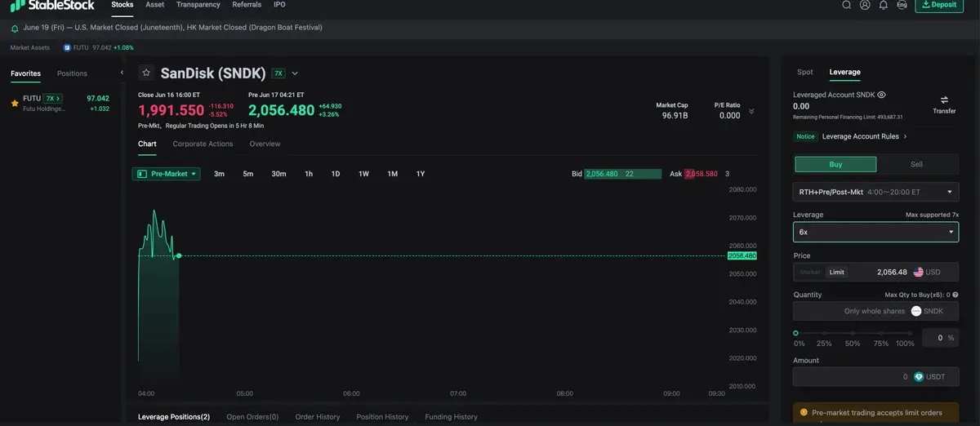Set quantity slider to 50%

point(852,333)
